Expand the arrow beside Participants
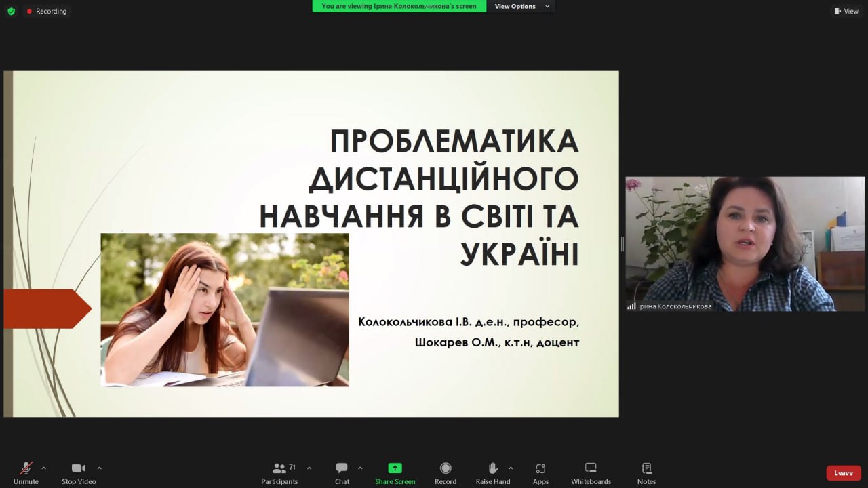 pyautogui.click(x=309, y=468)
